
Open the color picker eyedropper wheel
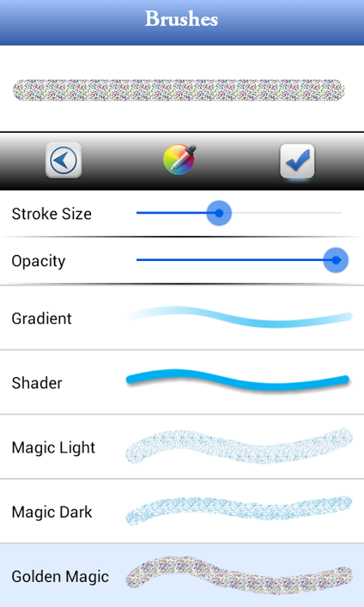(x=180, y=159)
